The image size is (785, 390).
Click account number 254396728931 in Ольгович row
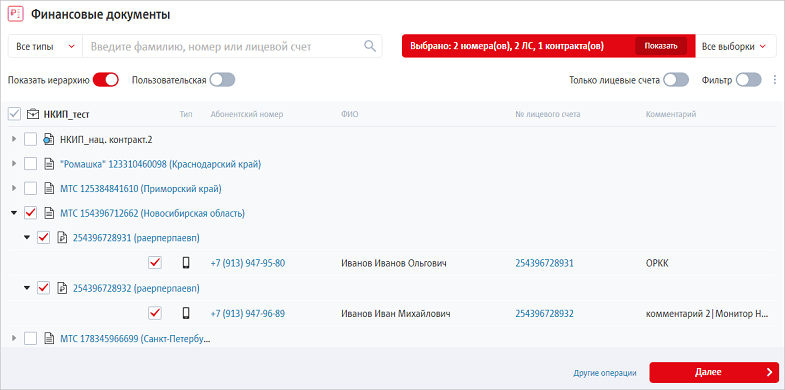[545, 263]
